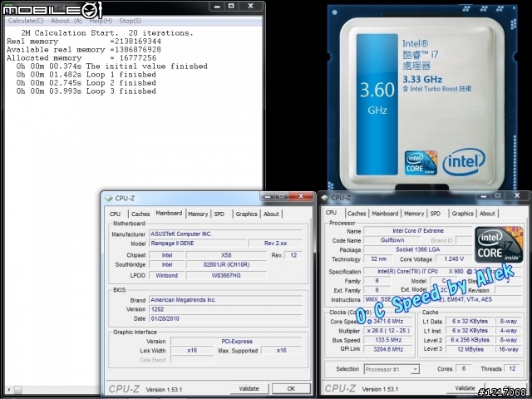Click Core Voltage 1.248 V value
This screenshot has width=532, height=399.
tap(454, 259)
